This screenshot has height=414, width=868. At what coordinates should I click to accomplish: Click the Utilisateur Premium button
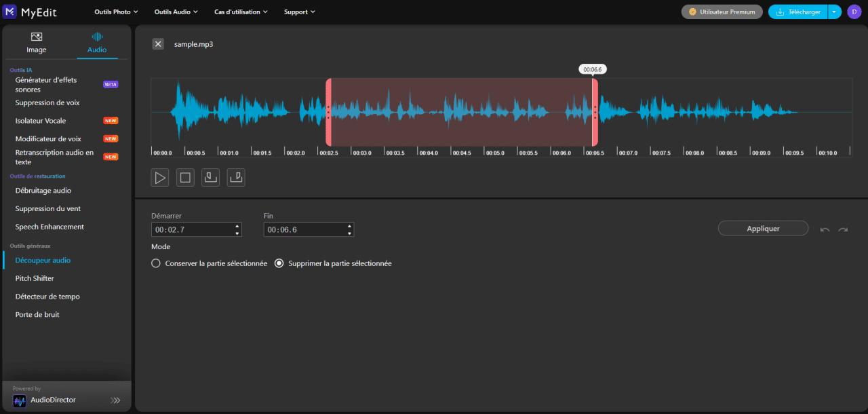[722, 12]
